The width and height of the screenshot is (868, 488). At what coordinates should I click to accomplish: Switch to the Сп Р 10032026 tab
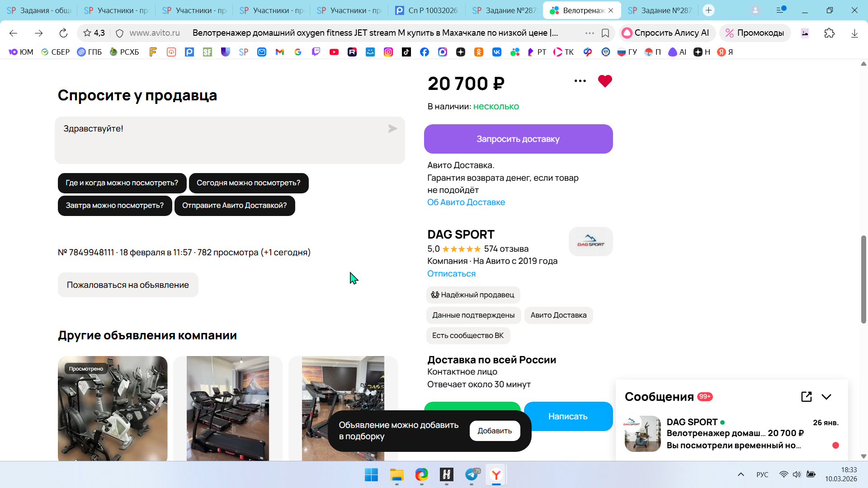[x=427, y=10]
